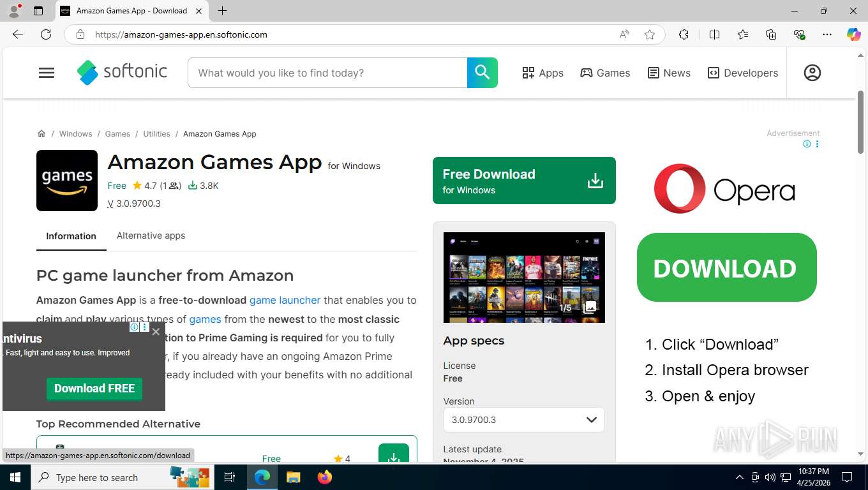Image resolution: width=868 pixels, height=490 pixels.
Task: Click the ad info icon above Opera
Action: click(807, 144)
